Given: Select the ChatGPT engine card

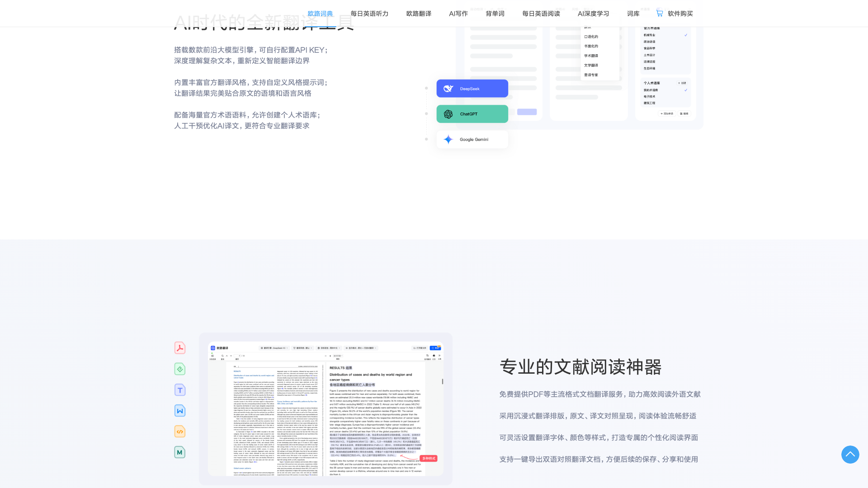Looking at the screenshot, I should [x=472, y=114].
